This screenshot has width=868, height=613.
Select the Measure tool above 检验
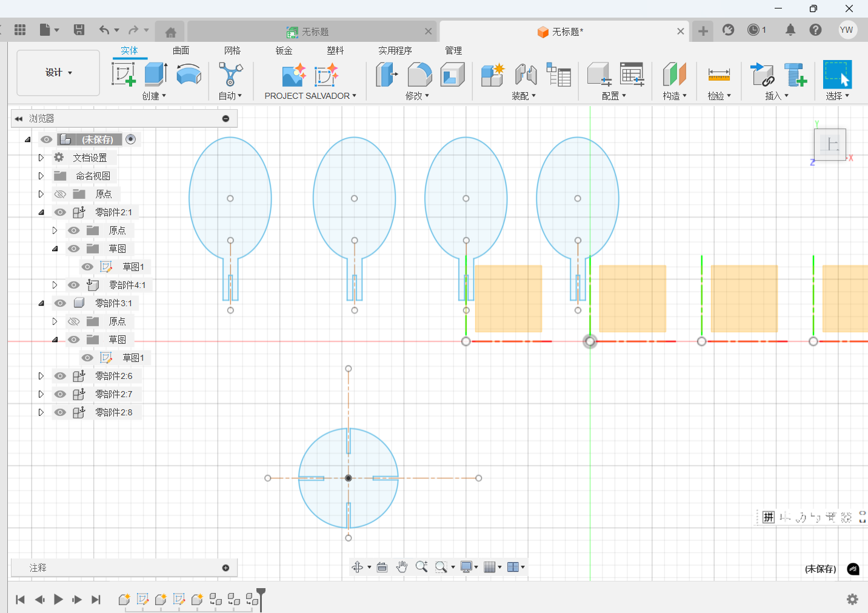point(719,75)
